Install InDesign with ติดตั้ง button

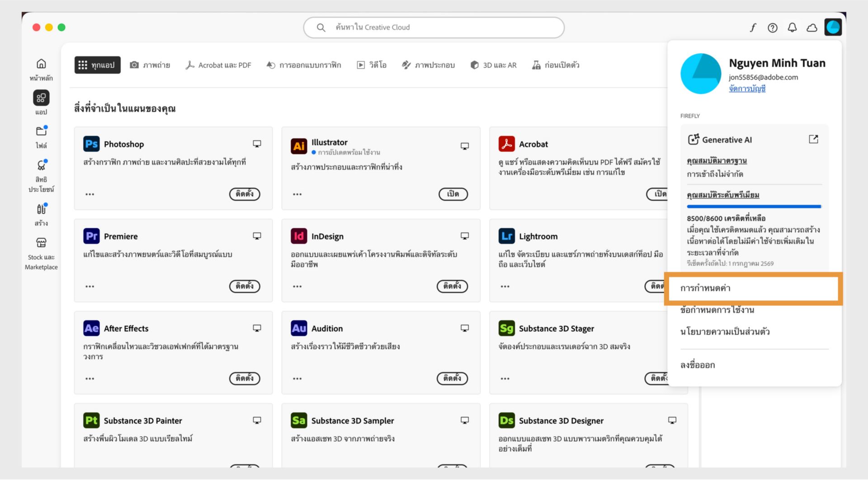pyautogui.click(x=452, y=286)
